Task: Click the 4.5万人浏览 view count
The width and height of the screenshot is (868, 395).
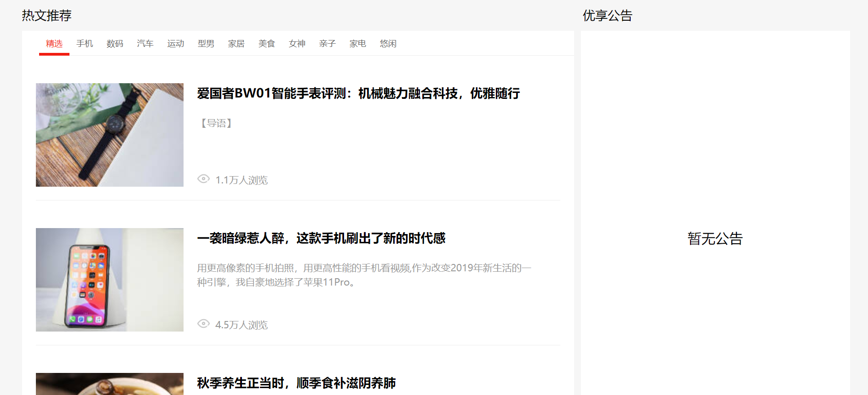Action: click(x=241, y=325)
